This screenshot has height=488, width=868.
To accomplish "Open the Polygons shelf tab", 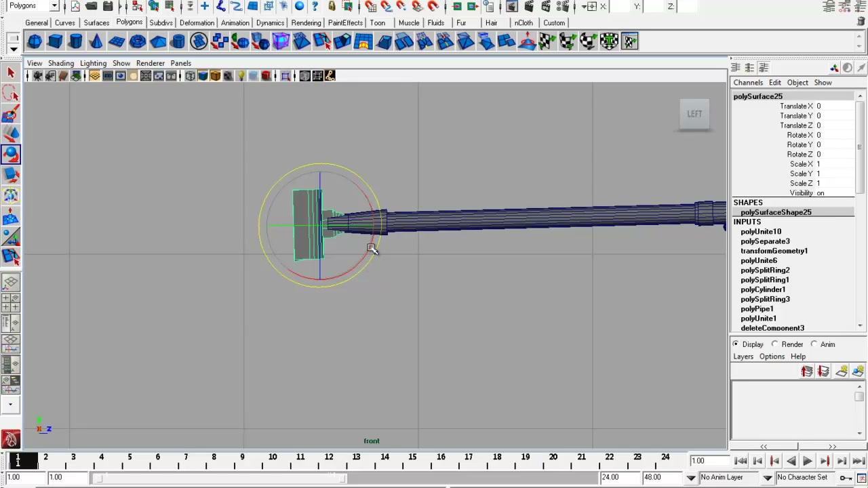I will [x=129, y=22].
